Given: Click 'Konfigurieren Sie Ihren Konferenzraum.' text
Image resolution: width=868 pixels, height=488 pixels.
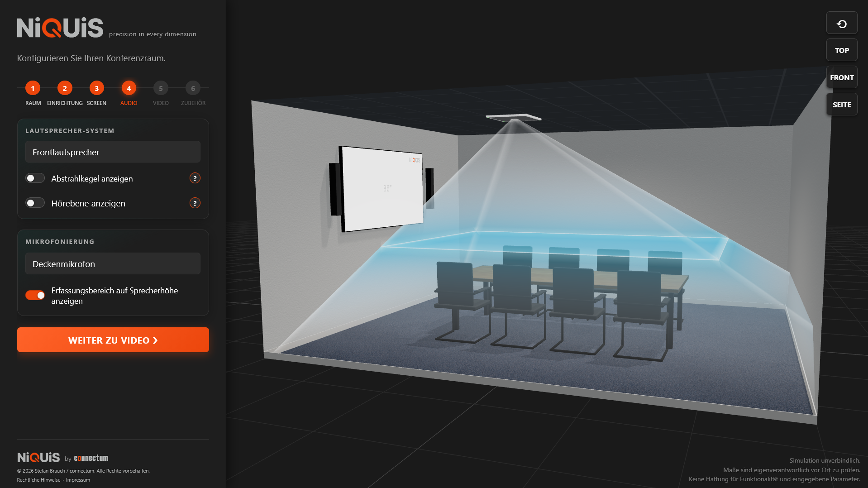Looking at the screenshot, I should pyautogui.click(x=91, y=58).
